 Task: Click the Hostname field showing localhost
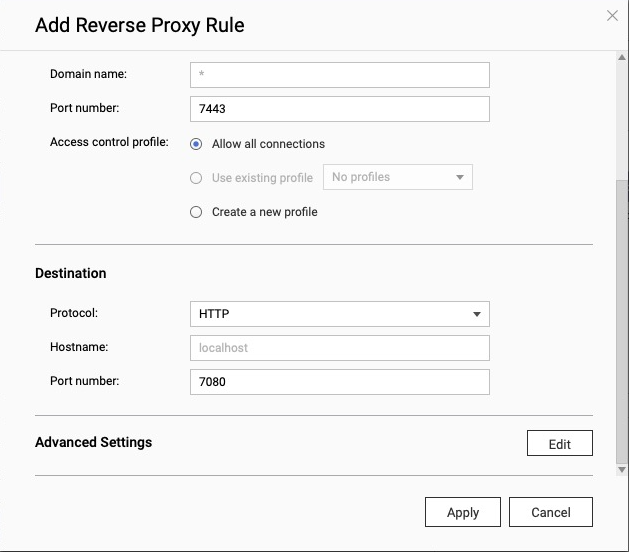[x=339, y=348]
